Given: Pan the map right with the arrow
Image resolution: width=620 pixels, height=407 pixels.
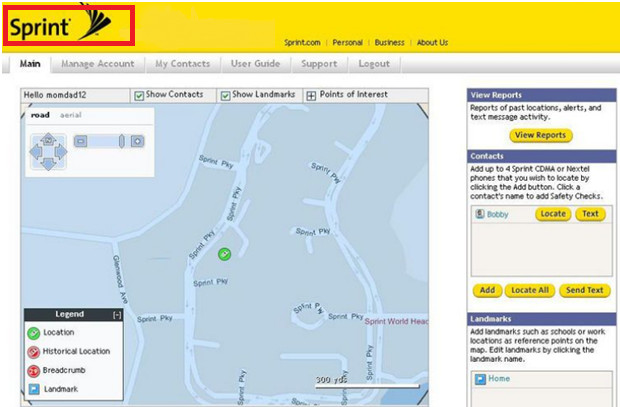Looking at the screenshot, I should click(x=61, y=152).
